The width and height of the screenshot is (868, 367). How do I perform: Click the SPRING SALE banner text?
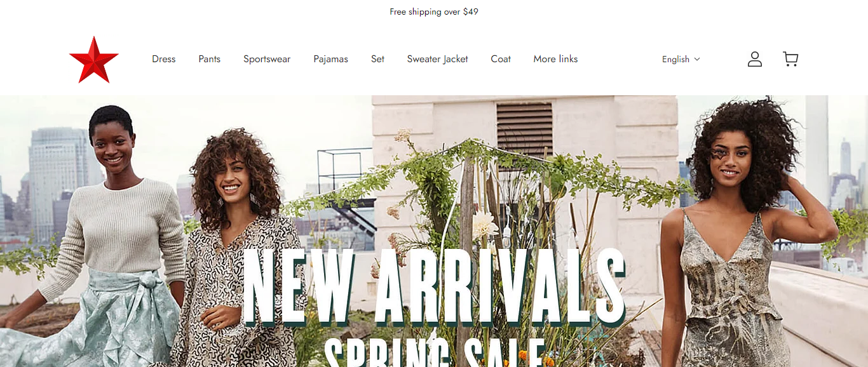[435, 353]
